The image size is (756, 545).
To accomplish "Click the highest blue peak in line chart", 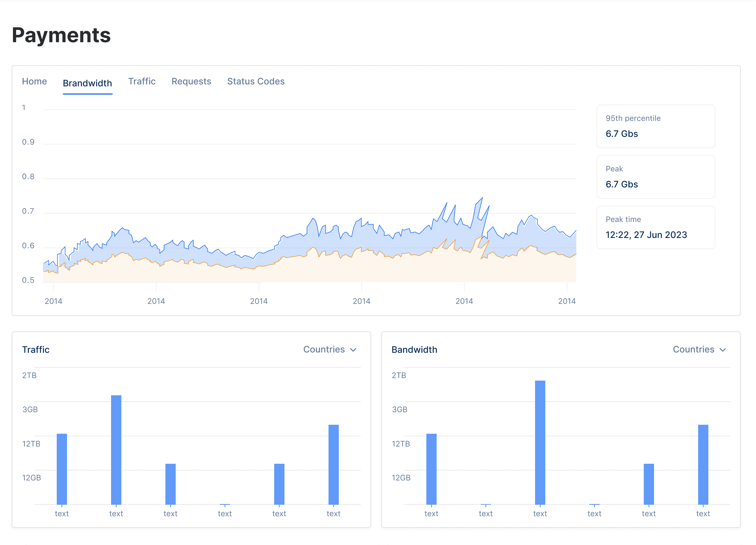I will point(482,198).
